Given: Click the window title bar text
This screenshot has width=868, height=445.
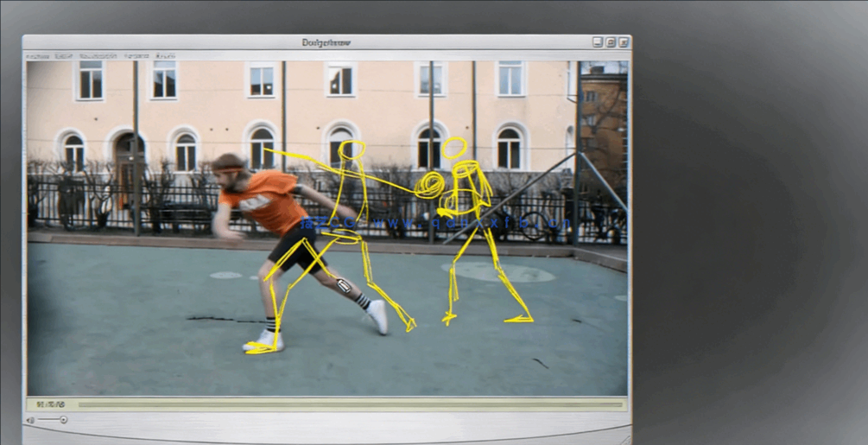Looking at the screenshot, I should pyautogui.click(x=326, y=42).
